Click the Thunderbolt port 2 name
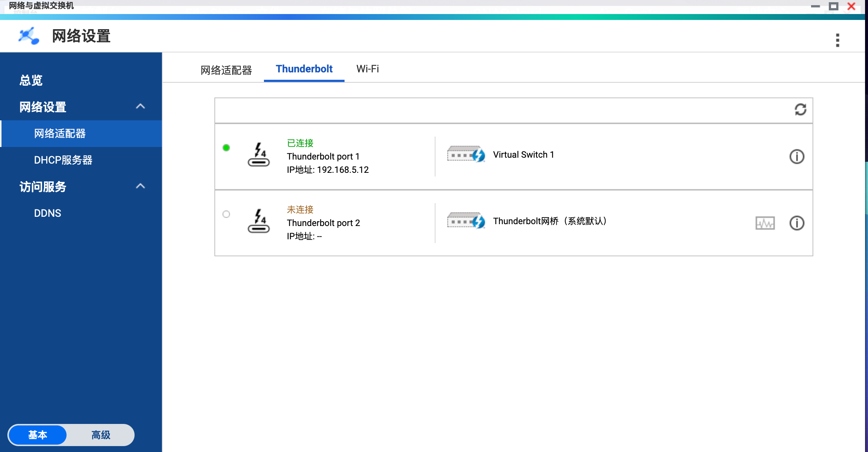 (x=323, y=223)
